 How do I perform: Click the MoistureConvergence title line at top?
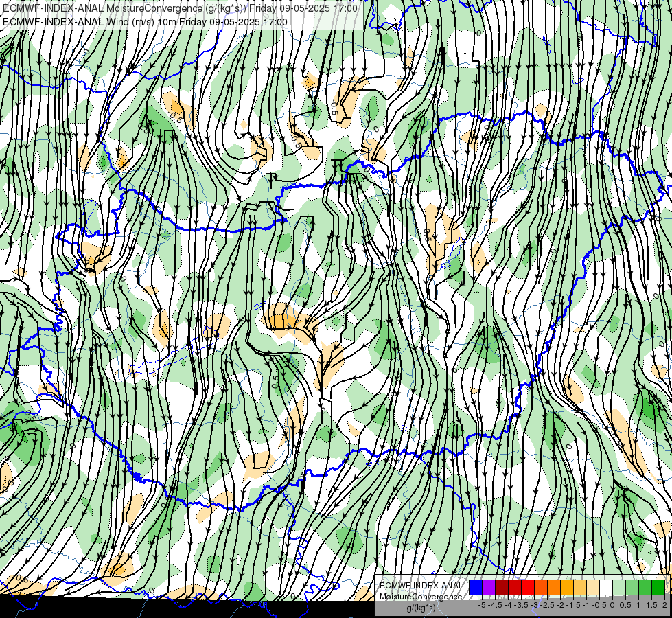pos(180,8)
